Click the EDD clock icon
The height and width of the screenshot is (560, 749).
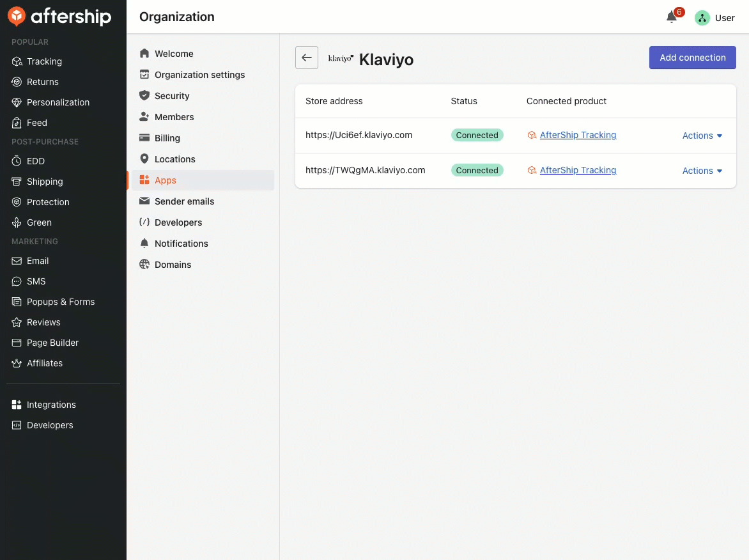17,161
